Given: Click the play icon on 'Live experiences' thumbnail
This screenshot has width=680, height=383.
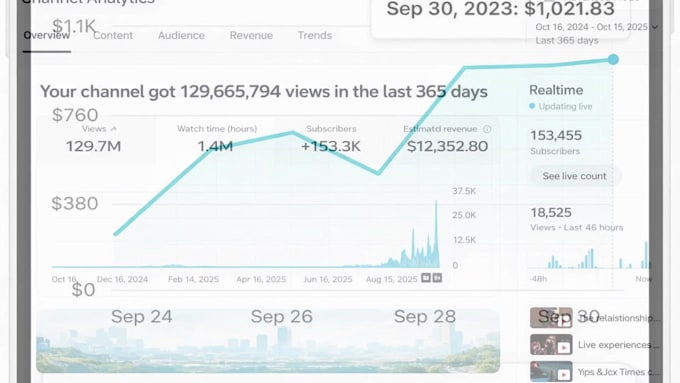Looking at the screenshot, I should (564, 347).
